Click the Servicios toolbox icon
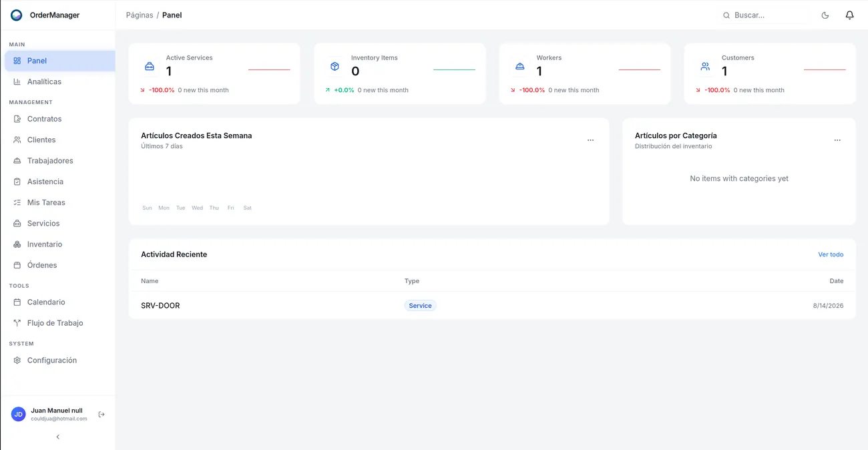The height and width of the screenshot is (450, 868). [x=17, y=224]
